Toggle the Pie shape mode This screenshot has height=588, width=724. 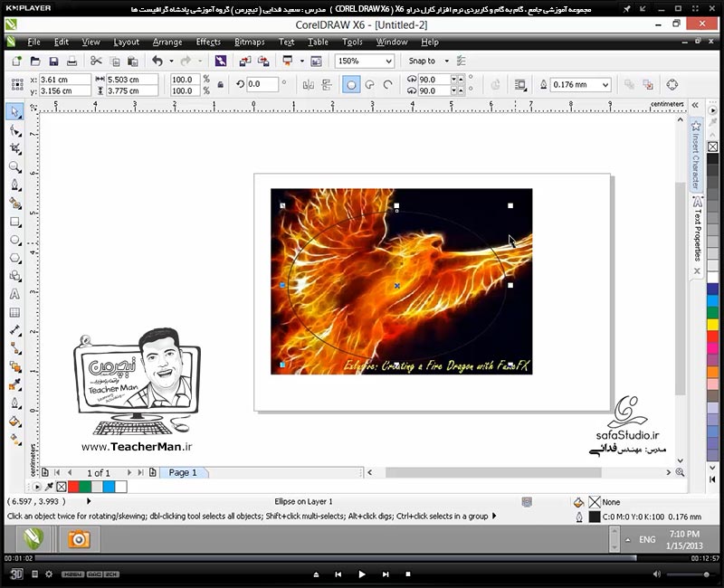[370, 84]
